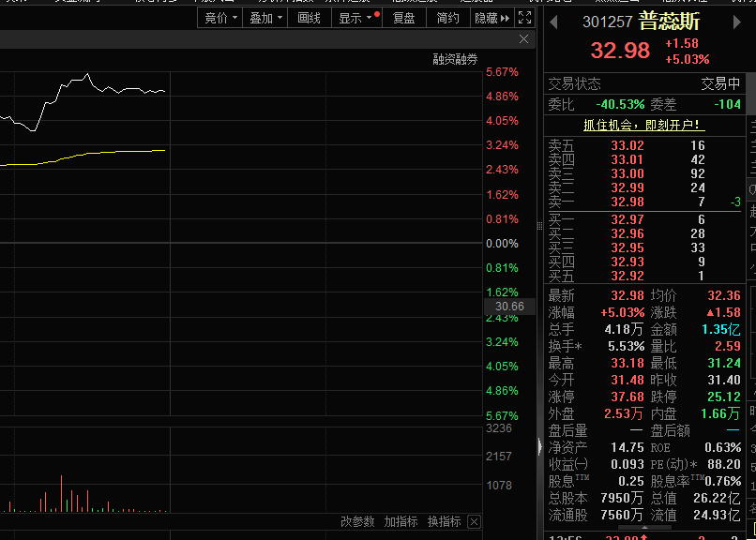Select the 卖二 price 32.99
Image resolution: width=756 pixels, height=540 pixels.
coord(627,187)
